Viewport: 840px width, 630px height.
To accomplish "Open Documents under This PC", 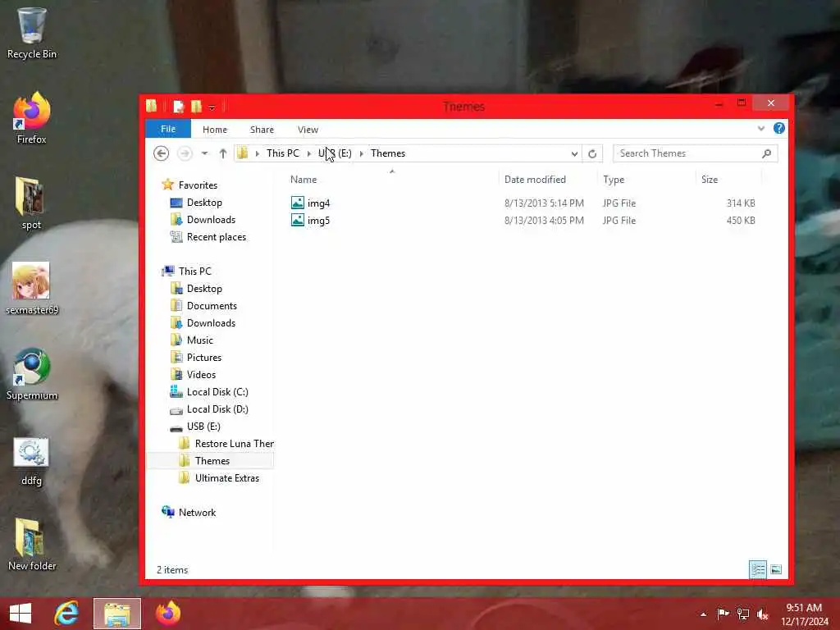I will pyautogui.click(x=212, y=306).
